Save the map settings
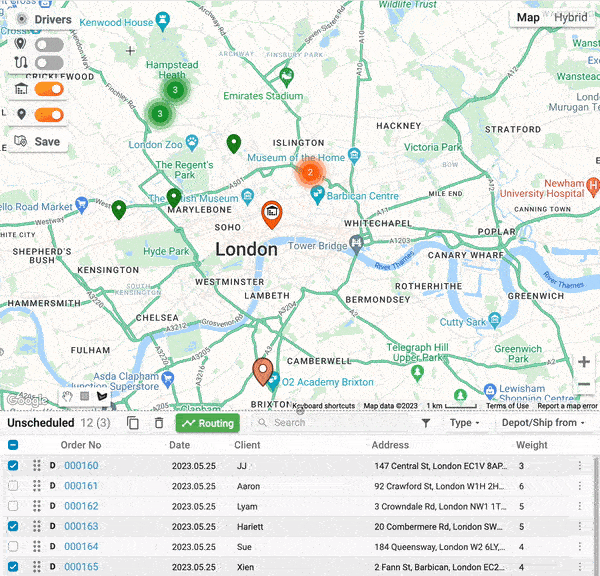The width and height of the screenshot is (600, 576). (x=38, y=141)
